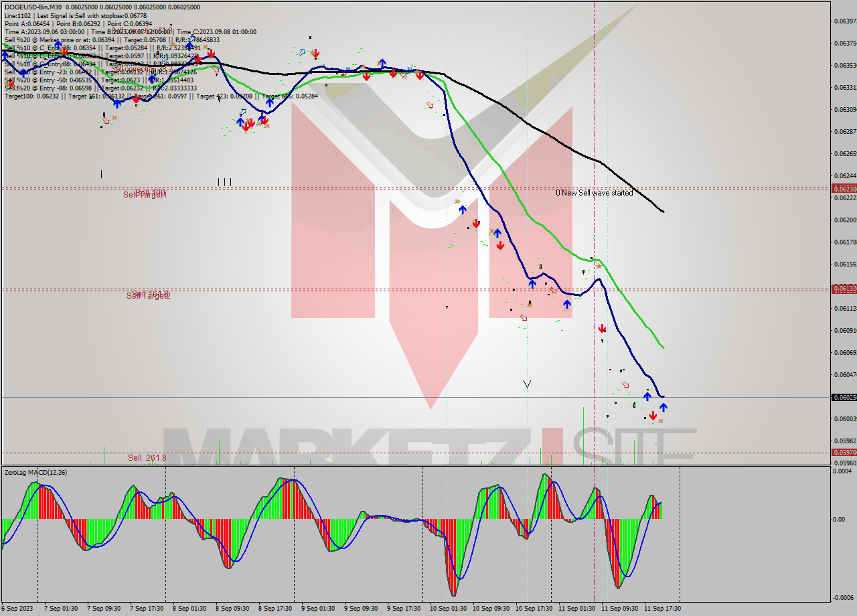Select the '0 New Sell wave started' label
The width and height of the screenshot is (857, 616).
(x=594, y=193)
